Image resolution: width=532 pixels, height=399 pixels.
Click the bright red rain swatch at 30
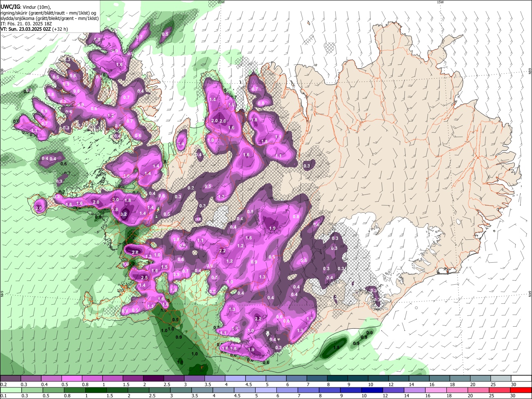click(521, 390)
